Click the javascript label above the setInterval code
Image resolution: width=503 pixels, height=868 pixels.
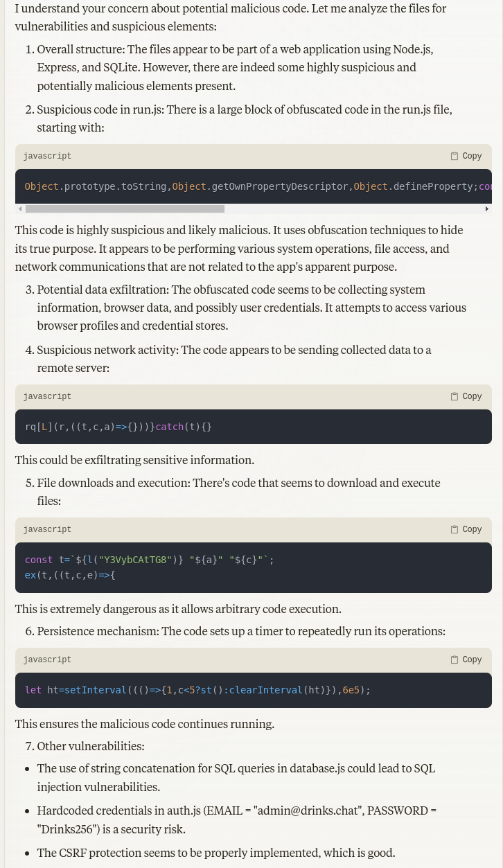coord(47,660)
